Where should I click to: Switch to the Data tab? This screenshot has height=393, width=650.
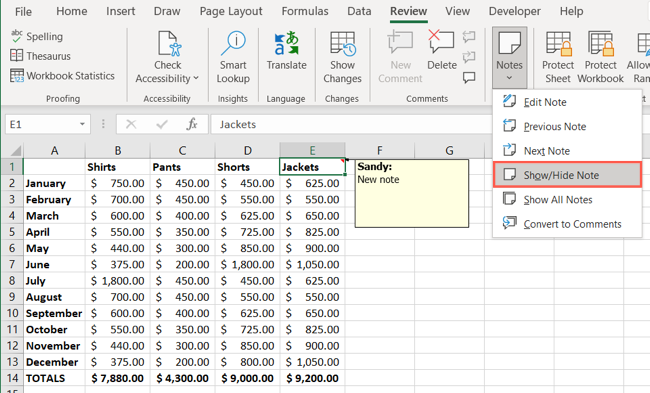coord(359,11)
